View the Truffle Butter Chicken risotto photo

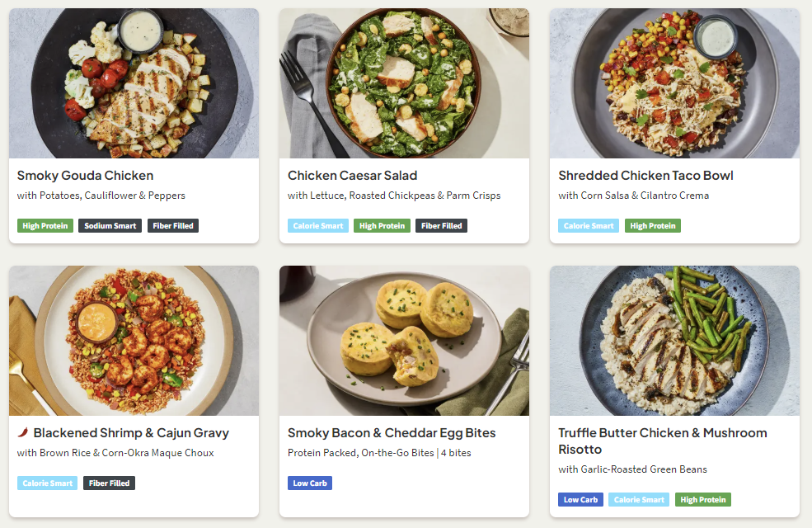674,341
